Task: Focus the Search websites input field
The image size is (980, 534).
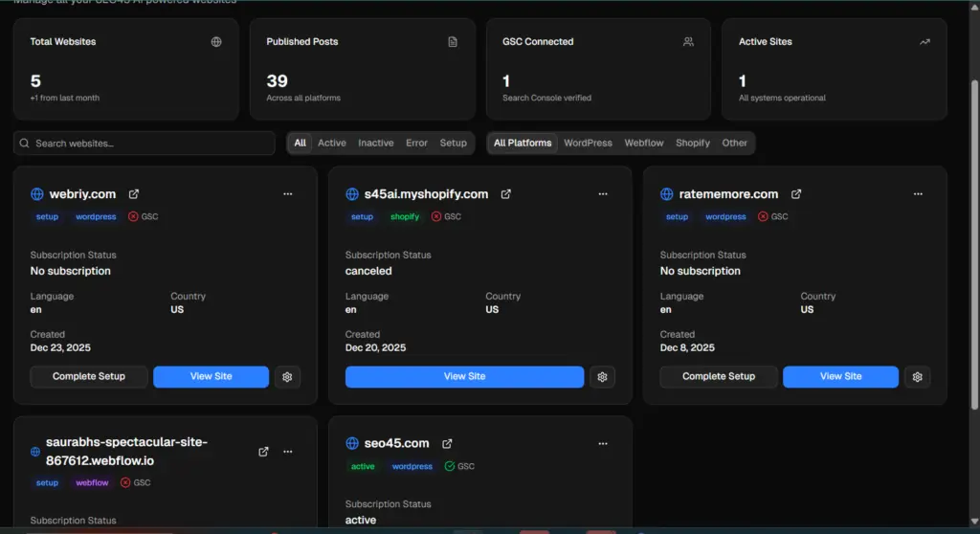Action: point(145,144)
